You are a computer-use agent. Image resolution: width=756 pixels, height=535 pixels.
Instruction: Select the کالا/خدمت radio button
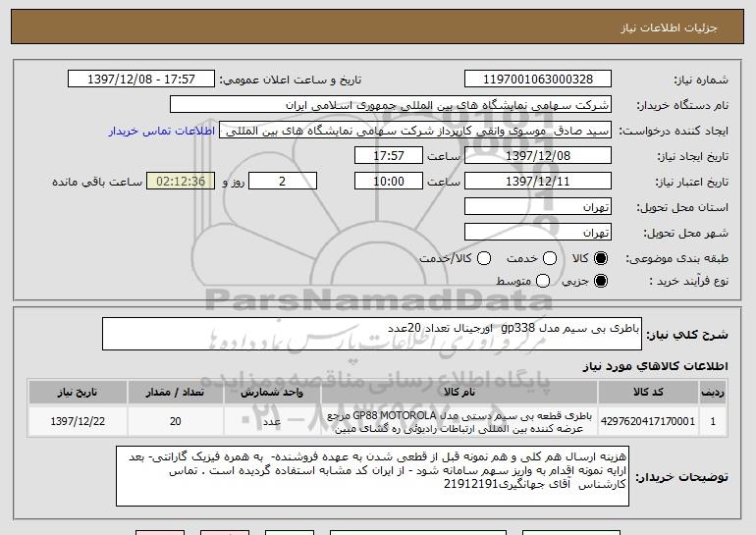click(484, 258)
